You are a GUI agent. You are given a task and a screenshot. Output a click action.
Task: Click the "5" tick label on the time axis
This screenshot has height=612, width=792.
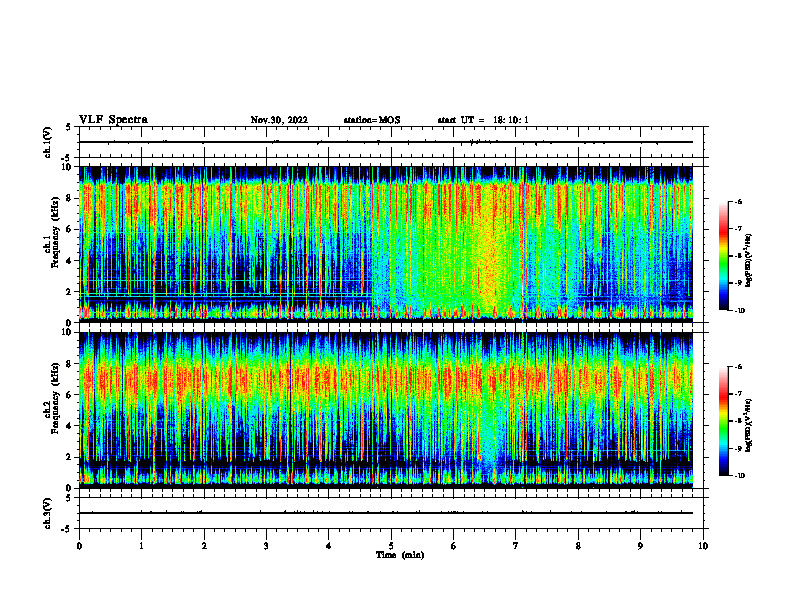click(x=391, y=546)
